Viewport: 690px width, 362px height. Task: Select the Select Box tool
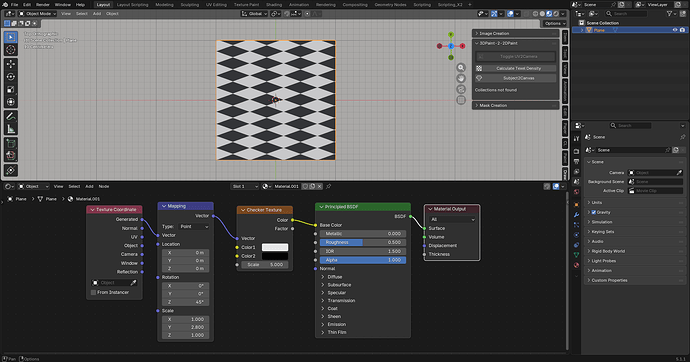pos(11,37)
